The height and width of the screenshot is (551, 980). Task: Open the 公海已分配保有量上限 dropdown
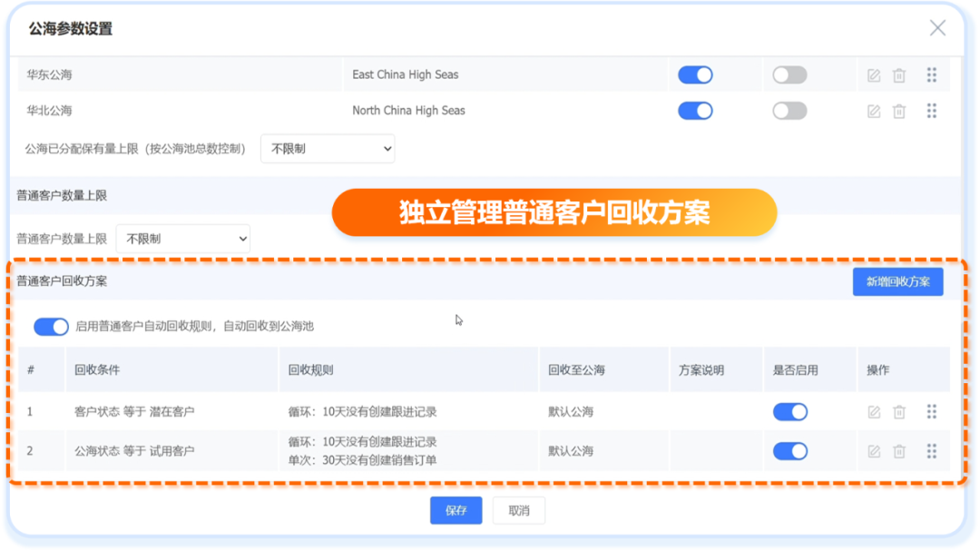coord(328,148)
